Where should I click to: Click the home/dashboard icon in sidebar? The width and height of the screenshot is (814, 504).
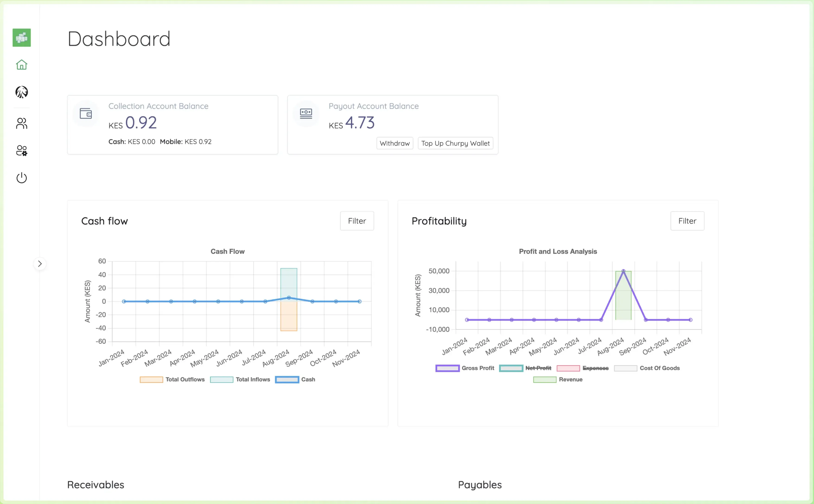22,65
